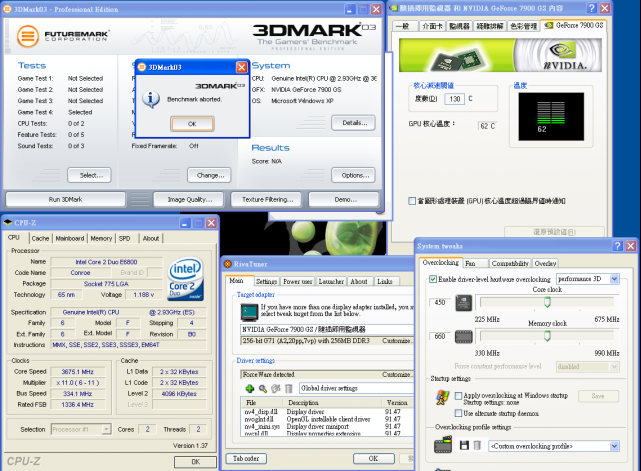Click the gray edit icon beside the magnifier
Image resolution: width=641 pixels, height=471 pixels.
(276, 388)
